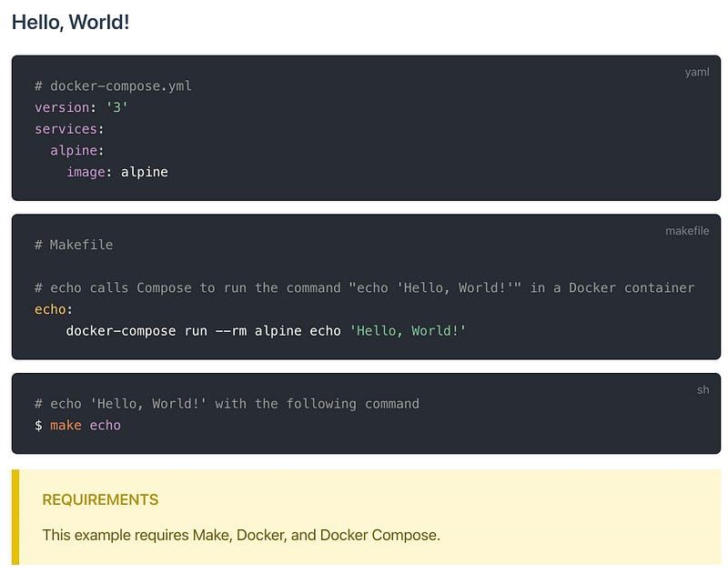728x573 pixels.
Task: Click the comment describing echo calling Compose
Action: [364, 287]
